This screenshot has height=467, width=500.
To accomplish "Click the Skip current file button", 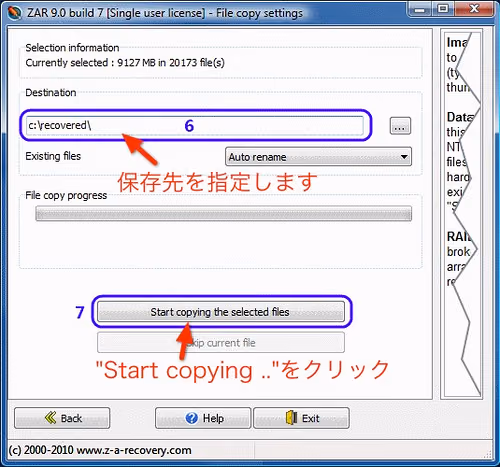I will point(221,342).
